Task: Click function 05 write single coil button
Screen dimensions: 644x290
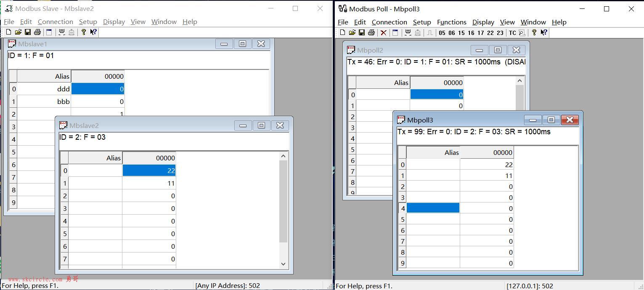Action: pyautogui.click(x=442, y=33)
